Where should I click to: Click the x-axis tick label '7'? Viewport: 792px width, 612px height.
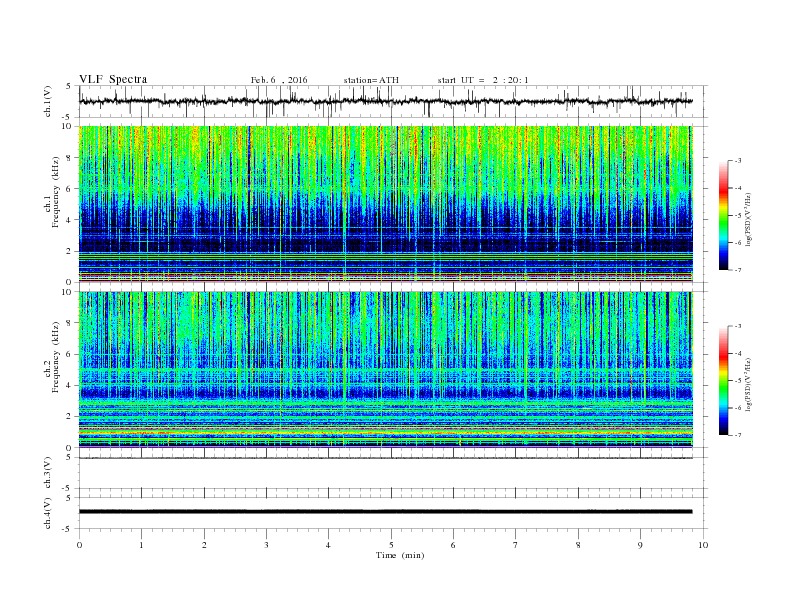[x=516, y=545]
